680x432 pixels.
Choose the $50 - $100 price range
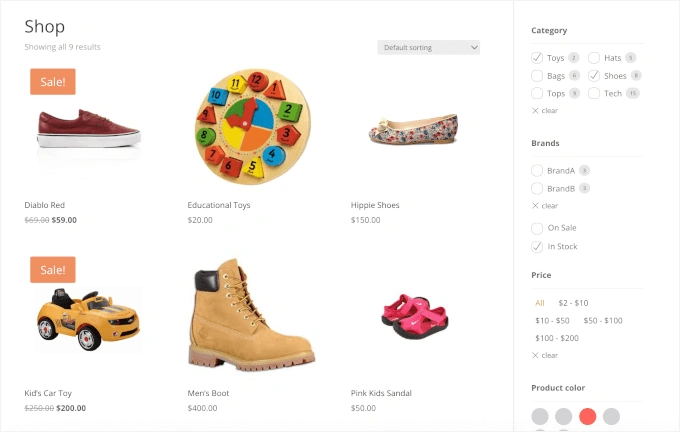pyautogui.click(x=603, y=320)
